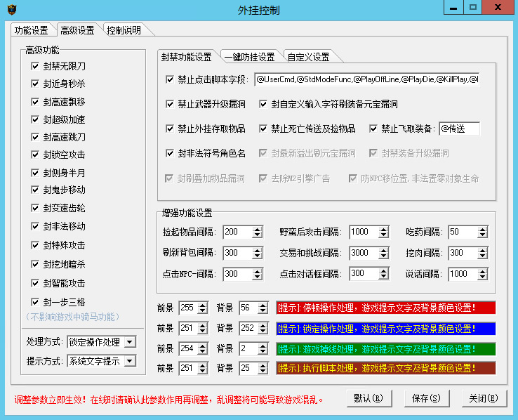This screenshot has height=420, width=518.
Task: Decrease 交易和挑战间隔 spinner value
Action: (383, 256)
